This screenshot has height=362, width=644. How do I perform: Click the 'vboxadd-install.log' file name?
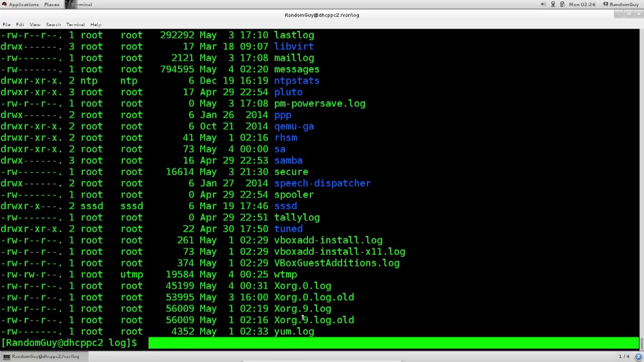pos(328,240)
